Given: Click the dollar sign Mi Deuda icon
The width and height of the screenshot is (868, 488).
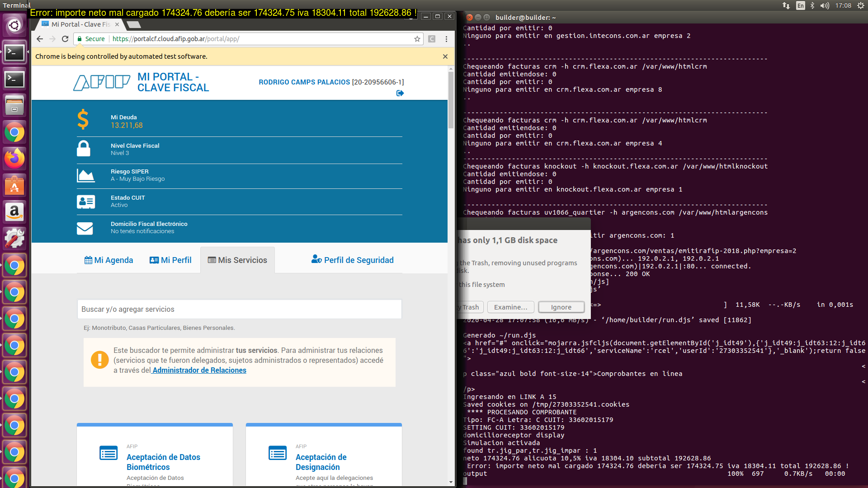Looking at the screenshot, I should (83, 120).
